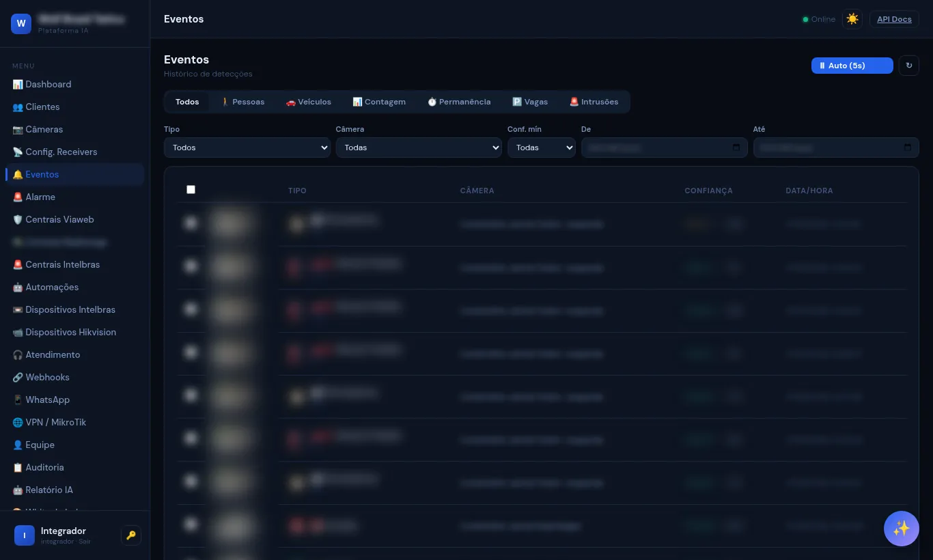
Task: Pause the Auto (5s) refresh toggle
Action: [852, 66]
